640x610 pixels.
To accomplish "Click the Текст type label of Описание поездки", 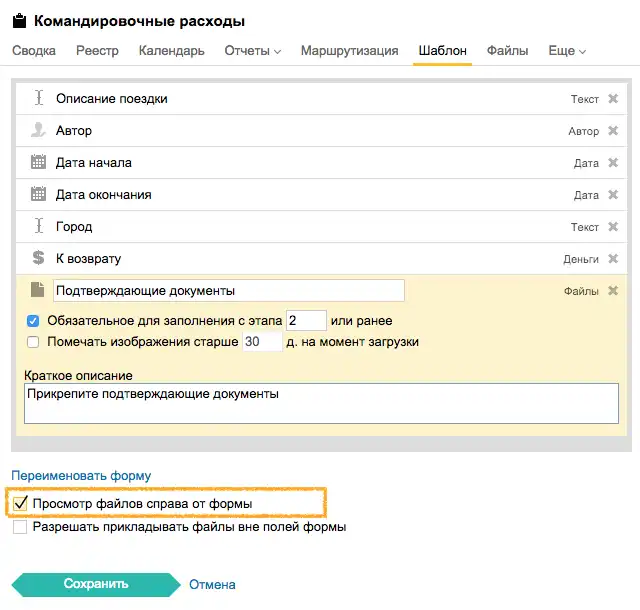I will [584, 99].
